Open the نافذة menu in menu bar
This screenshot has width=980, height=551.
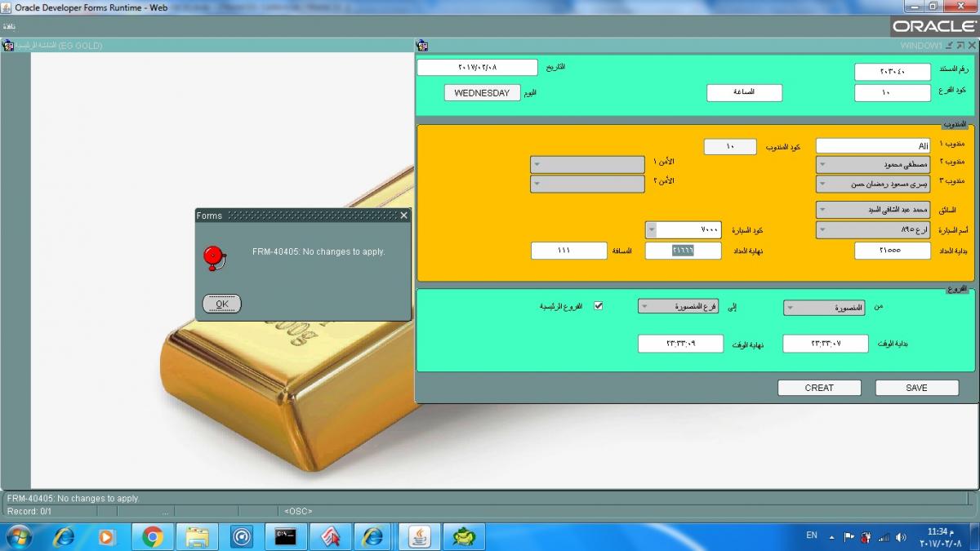(x=9, y=27)
